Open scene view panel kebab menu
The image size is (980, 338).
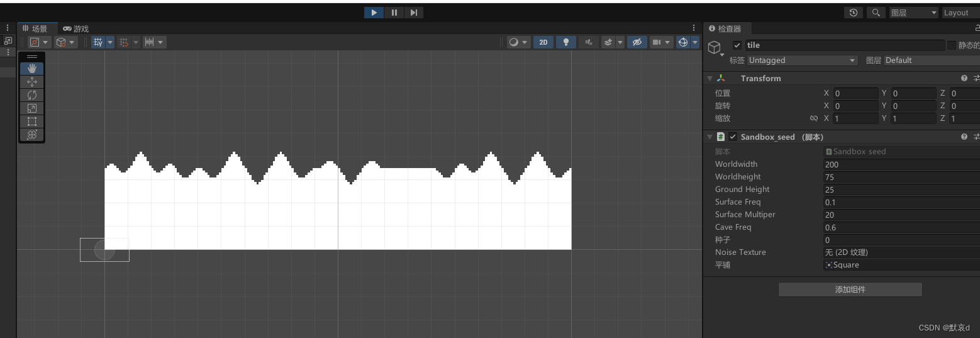click(x=694, y=28)
